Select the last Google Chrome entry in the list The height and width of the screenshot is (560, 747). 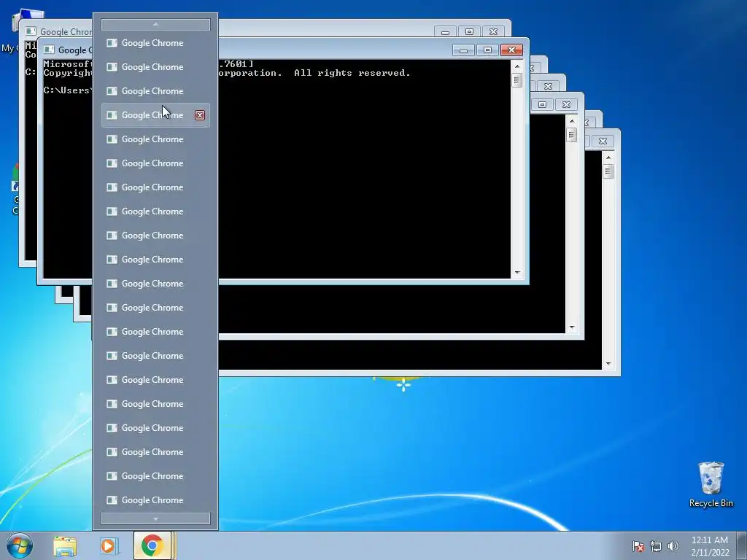coord(156,500)
